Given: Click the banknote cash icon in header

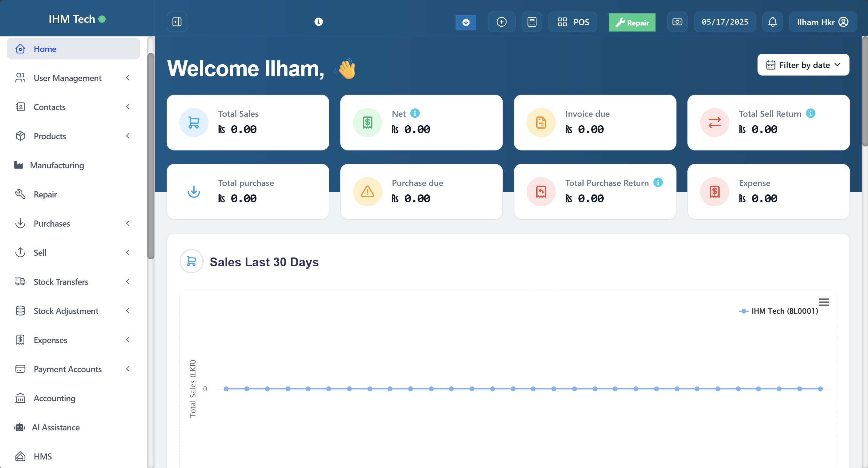Looking at the screenshot, I should coord(677,22).
